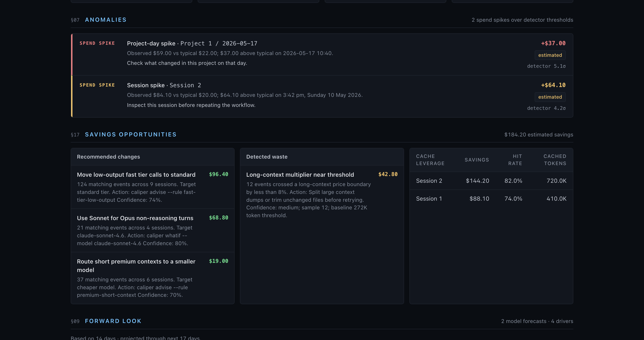Select the Recommended changes panel header
The image size is (644, 340).
tap(153, 157)
